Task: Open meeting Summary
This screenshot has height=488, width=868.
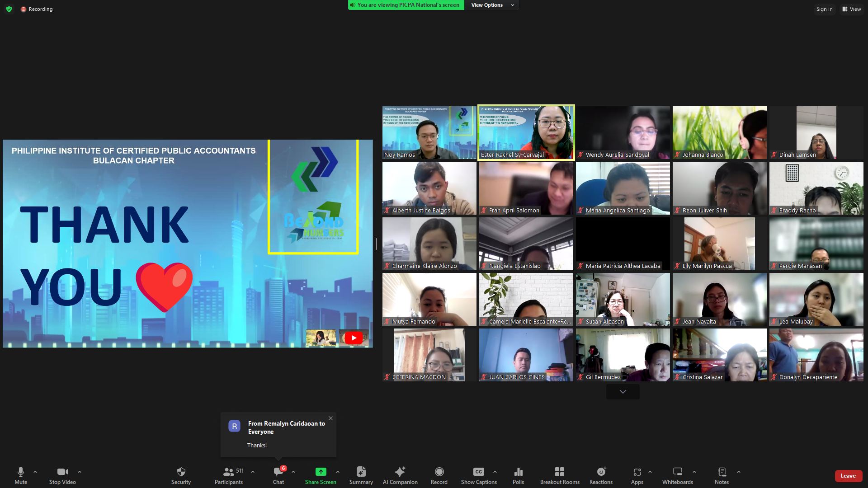Action: (x=361, y=476)
